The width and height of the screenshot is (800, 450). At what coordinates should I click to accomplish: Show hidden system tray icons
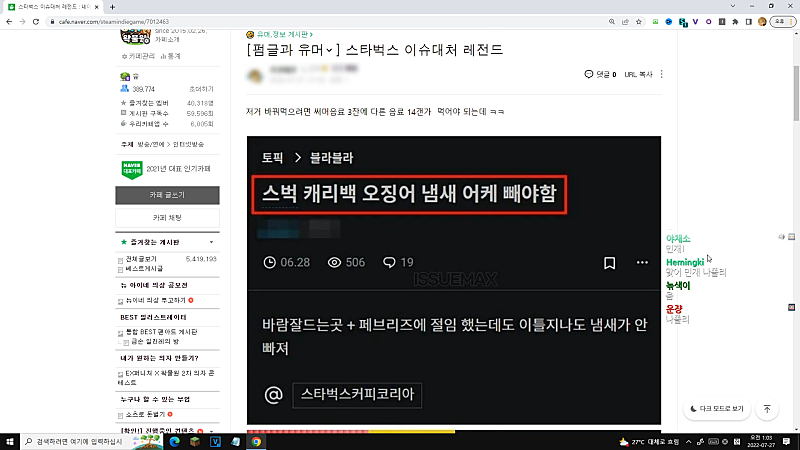(x=689, y=442)
